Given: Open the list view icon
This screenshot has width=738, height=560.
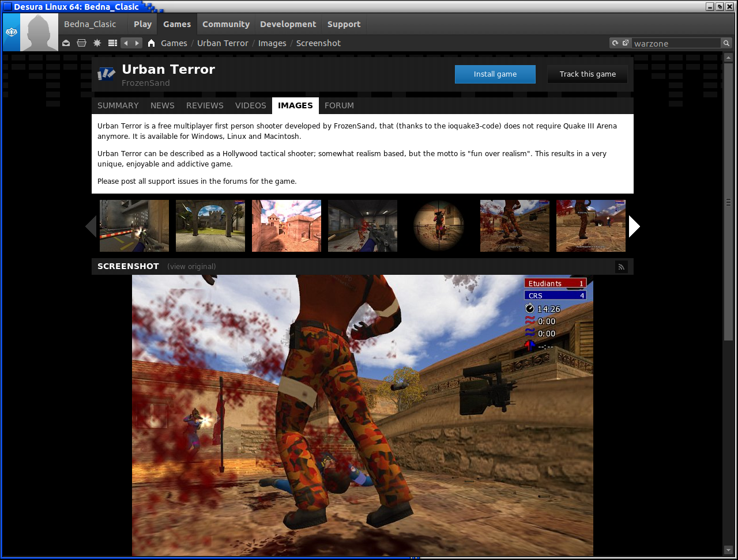Looking at the screenshot, I should (x=112, y=43).
